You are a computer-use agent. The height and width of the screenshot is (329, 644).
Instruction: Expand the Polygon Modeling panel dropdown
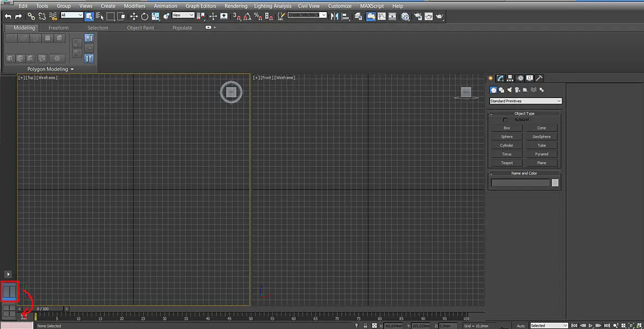pyautogui.click(x=51, y=69)
